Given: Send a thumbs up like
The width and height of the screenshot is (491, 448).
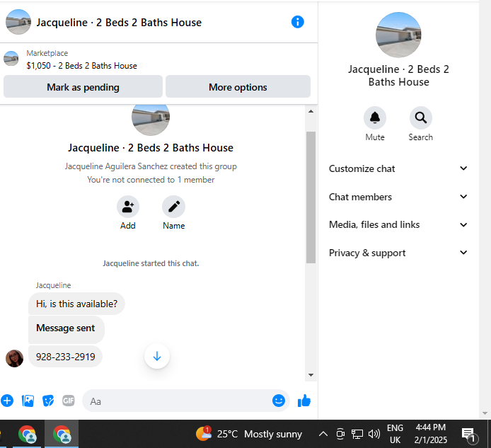Looking at the screenshot, I should 304,401.
